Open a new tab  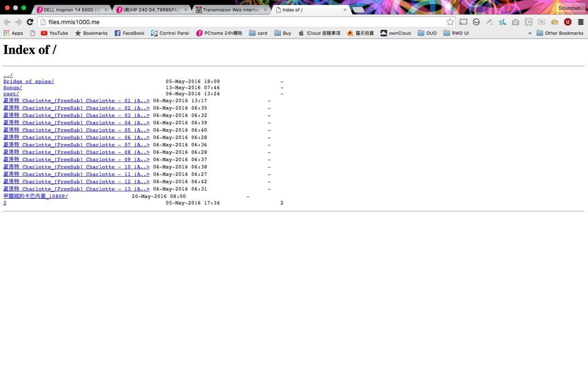tap(358, 10)
